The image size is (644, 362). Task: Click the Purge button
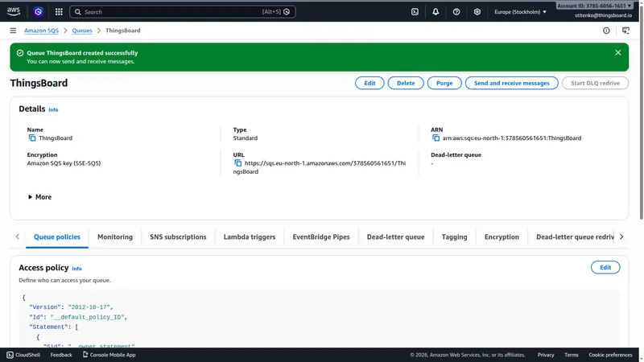pos(444,83)
